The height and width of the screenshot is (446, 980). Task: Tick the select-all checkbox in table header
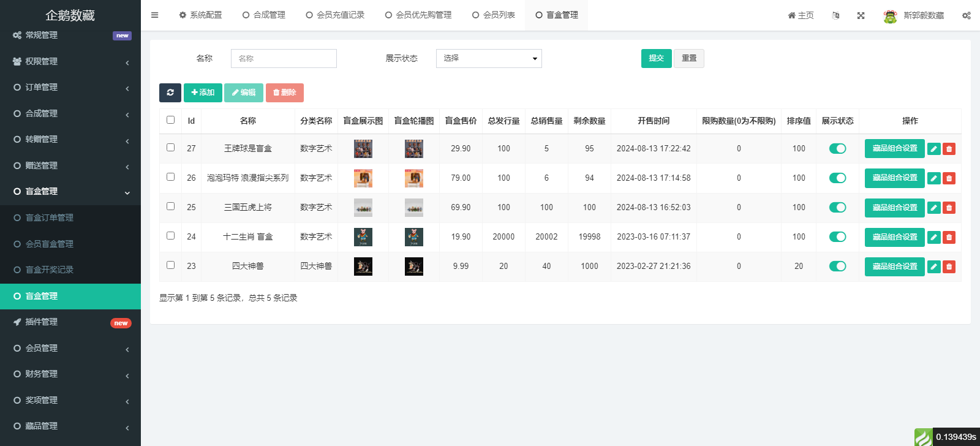(170, 120)
